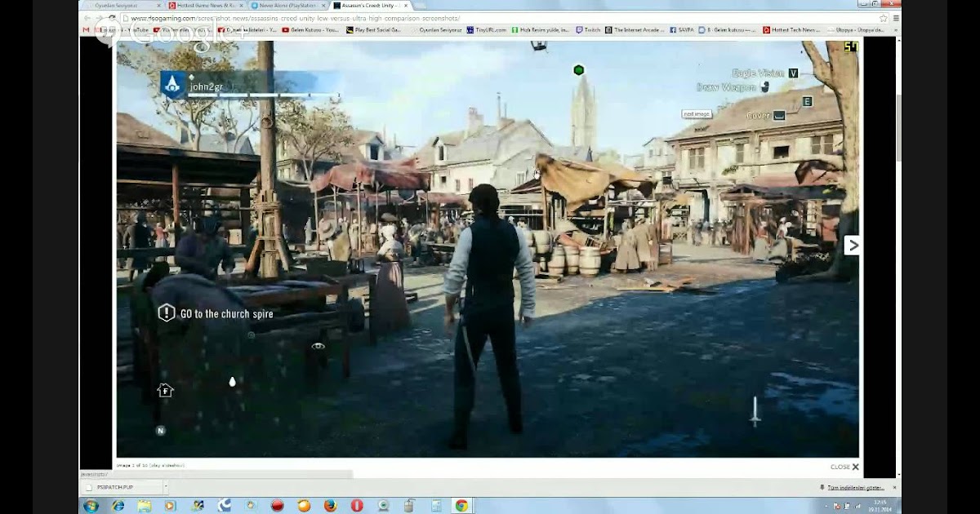980x514 pixels.
Task: Open the Oyunları Seviyoruz bookmark
Action: (436, 29)
